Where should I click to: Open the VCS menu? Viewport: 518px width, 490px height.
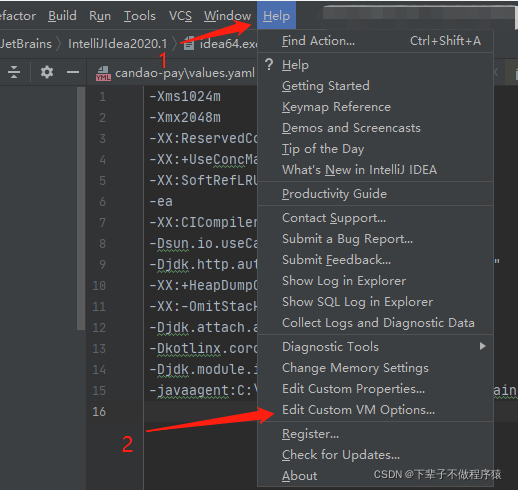coord(180,16)
